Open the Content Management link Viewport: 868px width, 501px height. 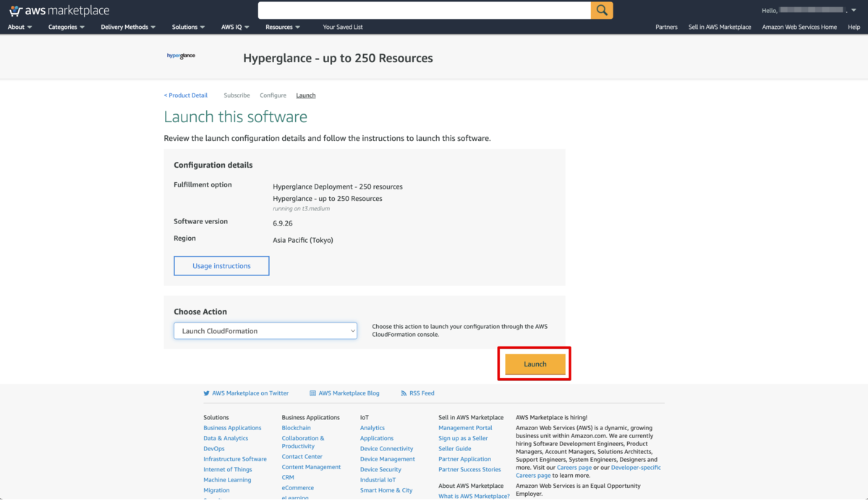[311, 467]
